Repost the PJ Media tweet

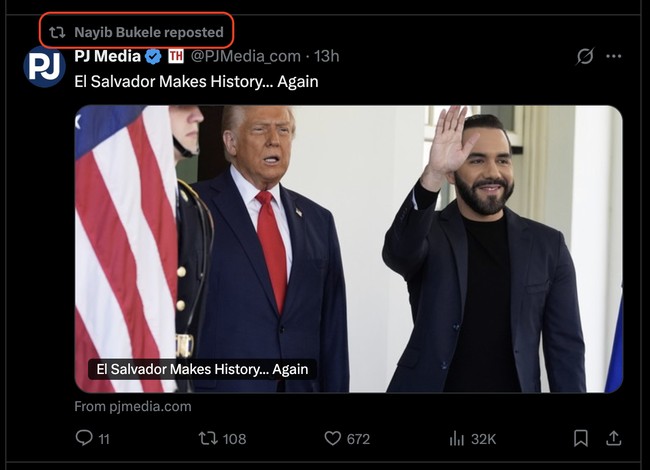click(208, 438)
